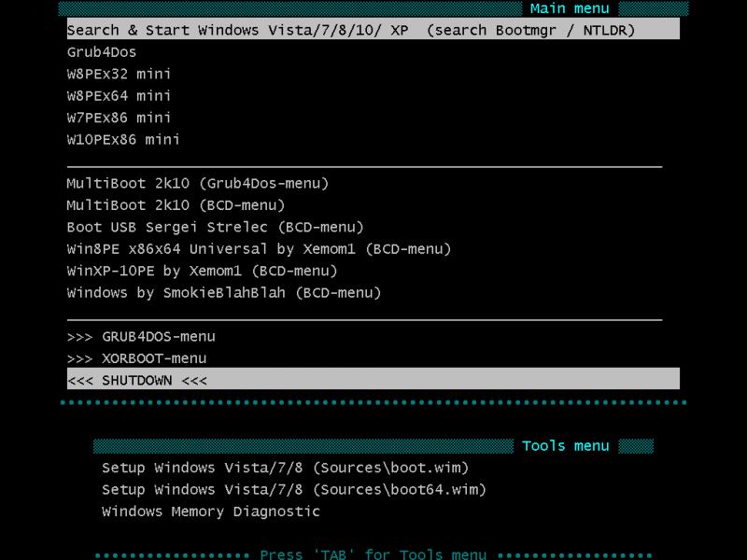Screen dimensions: 747x560
Task: Select WinXP-10PE by Xemom1 entry
Action: pyautogui.click(x=202, y=271)
